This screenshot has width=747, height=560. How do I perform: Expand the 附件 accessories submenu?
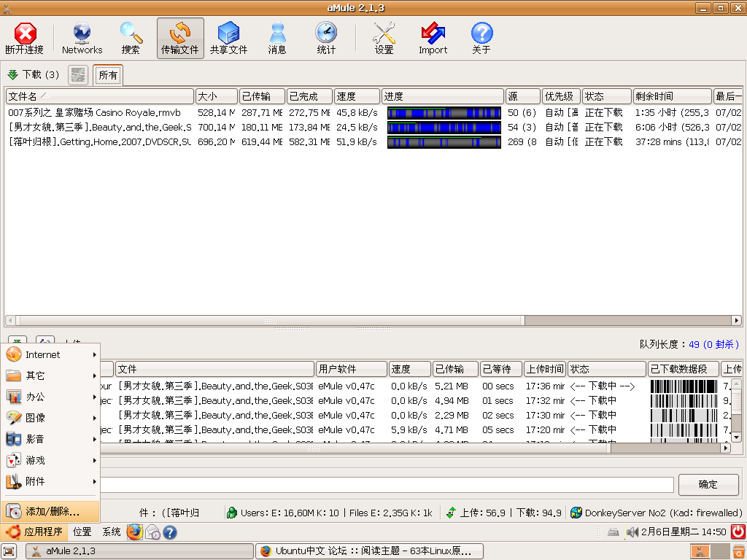(x=50, y=481)
